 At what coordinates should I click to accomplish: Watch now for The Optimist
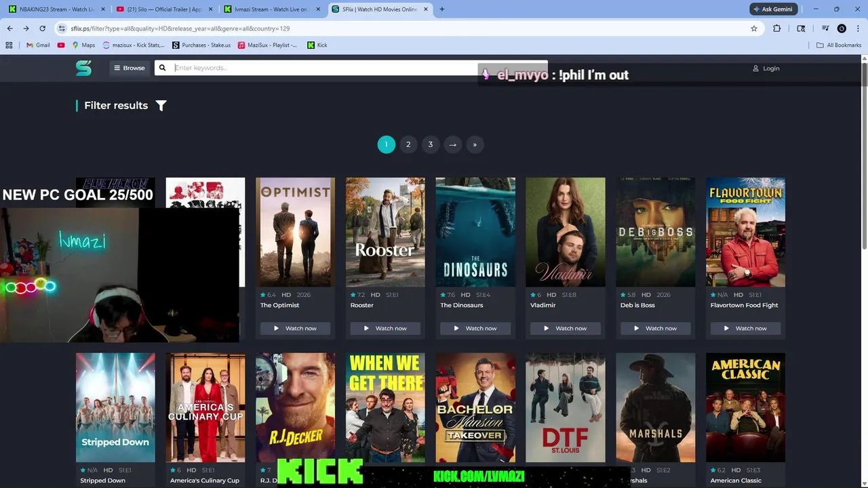[295, 328]
